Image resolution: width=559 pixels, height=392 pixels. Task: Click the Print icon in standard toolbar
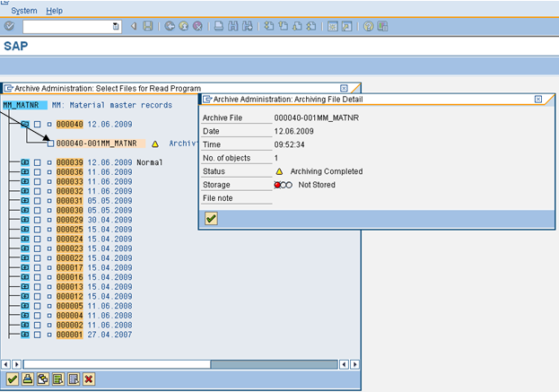(219, 26)
